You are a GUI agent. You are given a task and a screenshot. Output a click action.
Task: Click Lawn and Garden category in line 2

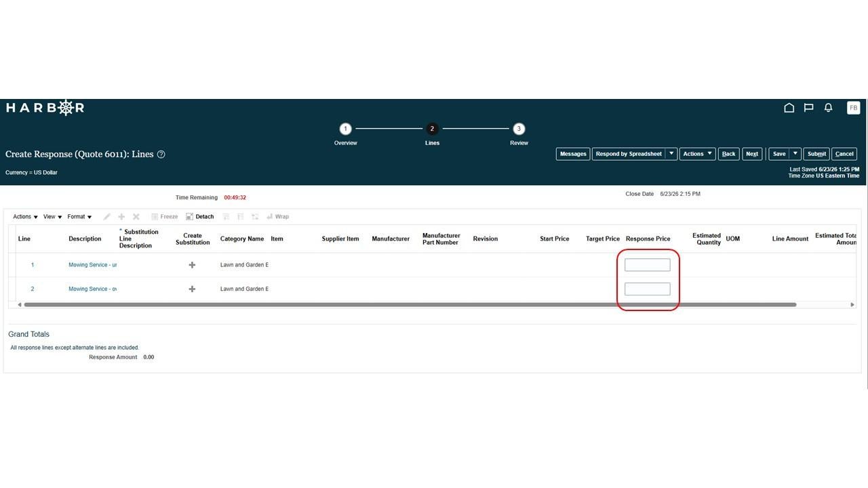244,289
